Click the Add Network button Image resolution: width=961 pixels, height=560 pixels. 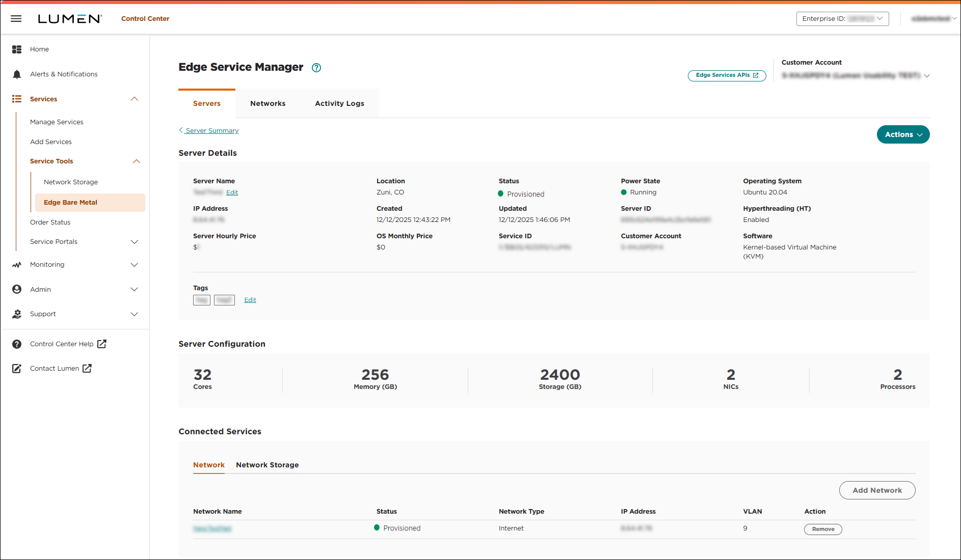(x=877, y=490)
